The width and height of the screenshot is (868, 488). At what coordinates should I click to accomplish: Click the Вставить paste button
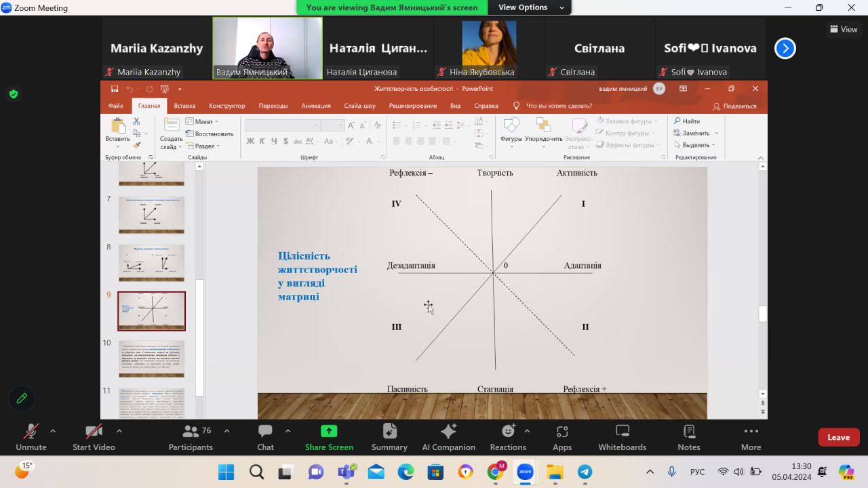point(117,133)
